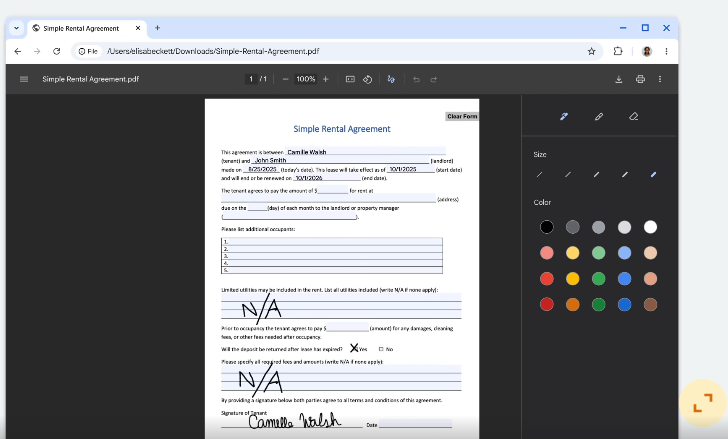Image resolution: width=728 pixels, height=439 pixels.
Task: Close the Simple Rental Agreement tab
Action: (138, 28)
